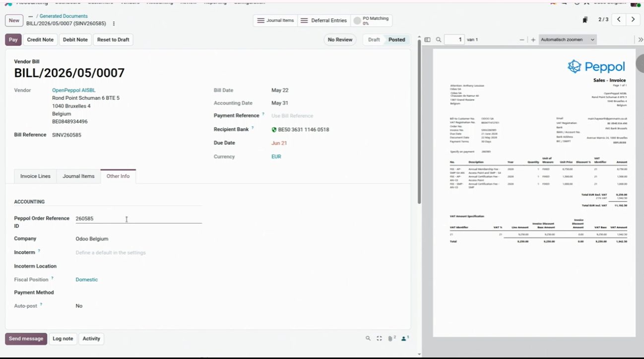Open the PO Matching indicator
The width and height of the screenshot is (644, 359).
point(371,21)
